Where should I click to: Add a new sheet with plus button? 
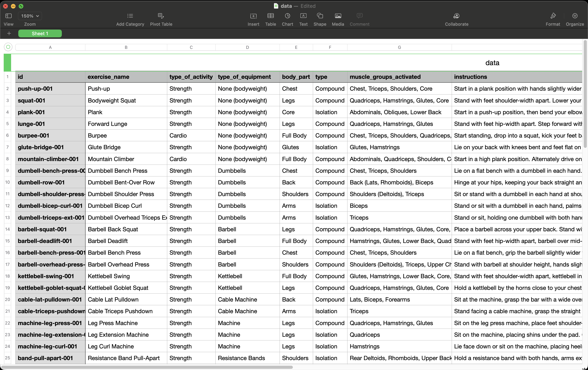coord(9,33)
